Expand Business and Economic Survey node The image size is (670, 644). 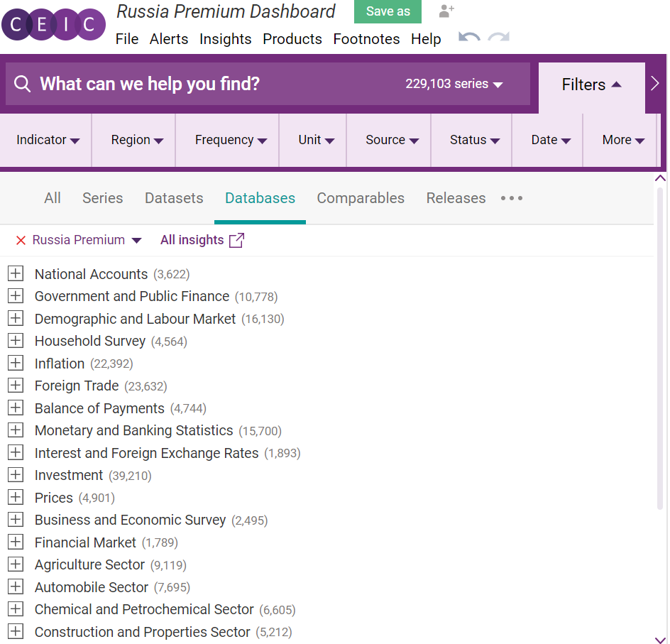click(x=16, y=520)
